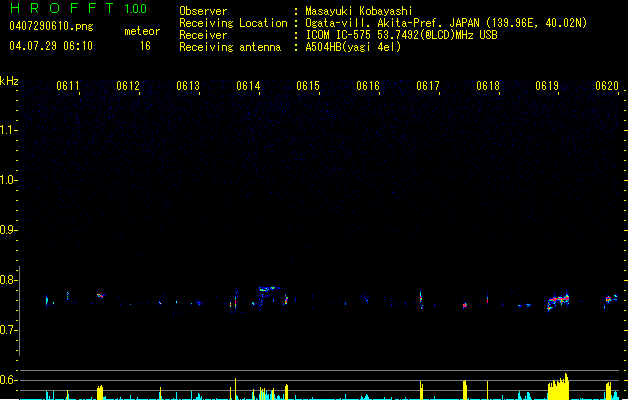This screenshot has height=400, width=629.
Task: Click the Observer field label
Action: point(203,11)
